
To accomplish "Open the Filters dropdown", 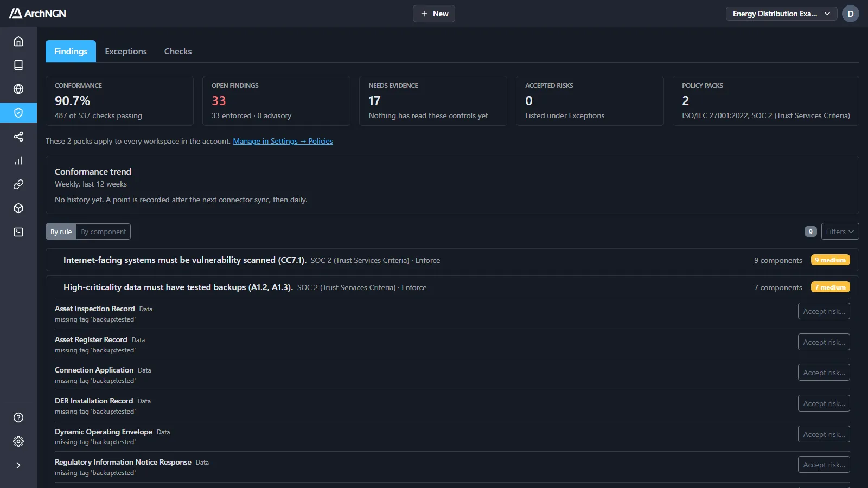I will [x=840, y=232].
